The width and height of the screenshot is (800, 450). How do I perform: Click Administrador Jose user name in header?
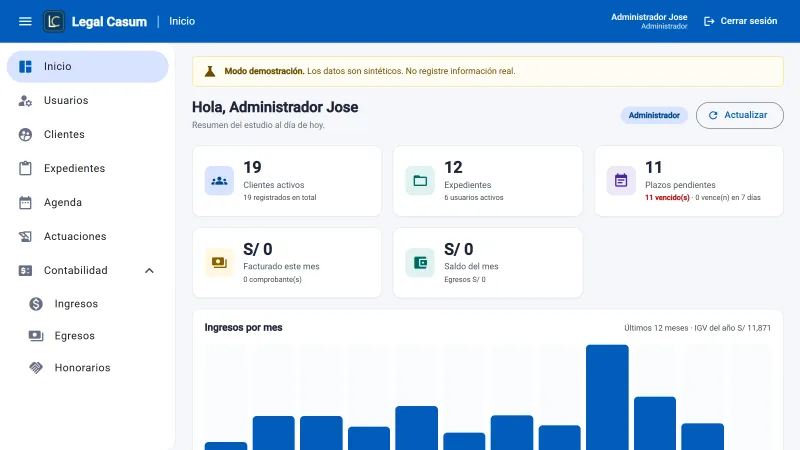649,17
